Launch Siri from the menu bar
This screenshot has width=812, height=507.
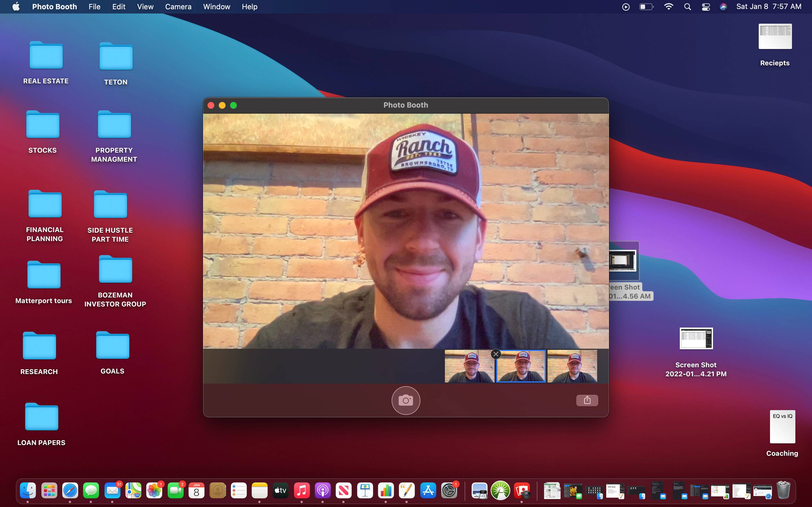[723, 7]
